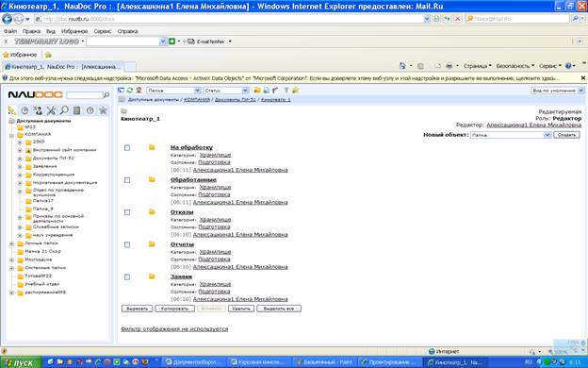Open the clock icon in the sidebar panel
Viewport: 588px width, 368px height.
pyautogui.click(x=24, y=110)
